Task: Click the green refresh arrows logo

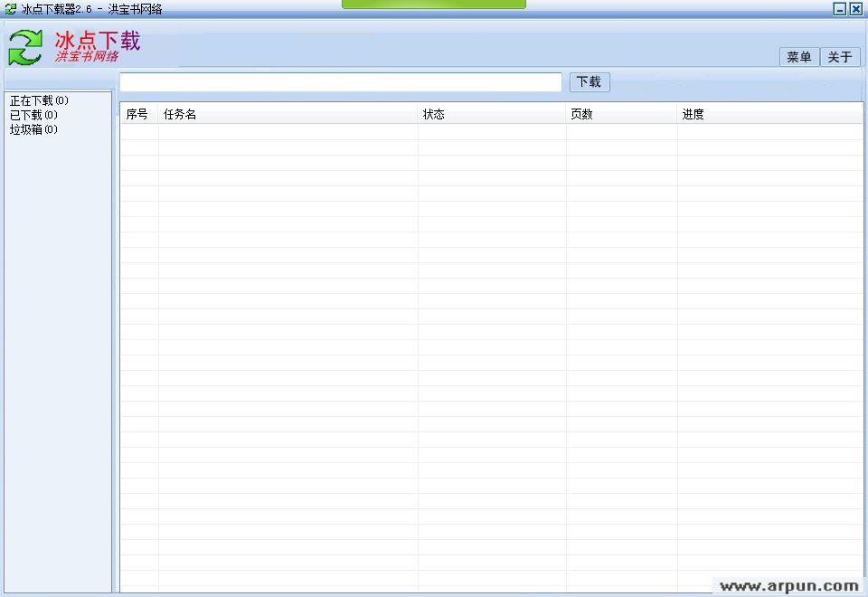Action: pyautogui.click(x=25, y=47)
